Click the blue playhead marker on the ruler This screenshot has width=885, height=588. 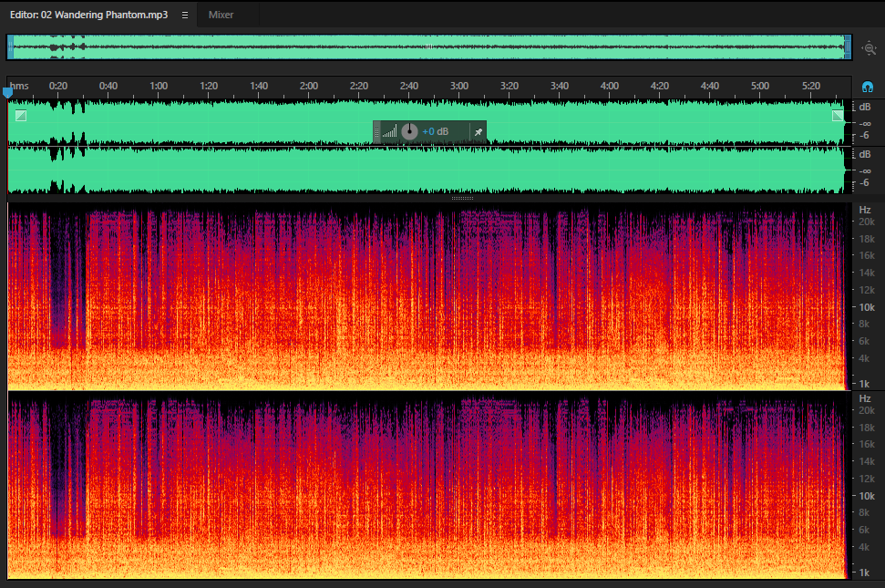pyautogui.click(x=8, y=91)
